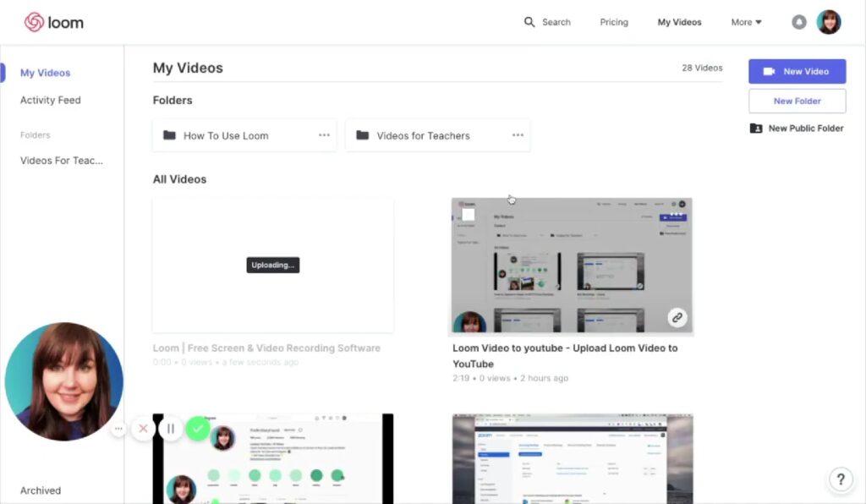The image size is (866, 504).
Task: Open the uploading video placeholder thumbnail
Action: click(x=273, y=265)
